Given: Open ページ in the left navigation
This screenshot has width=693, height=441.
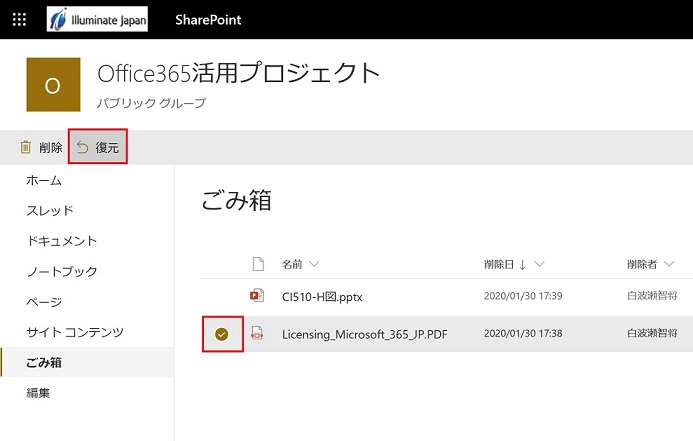Looking at the screenshot, I should coord(44,302).
